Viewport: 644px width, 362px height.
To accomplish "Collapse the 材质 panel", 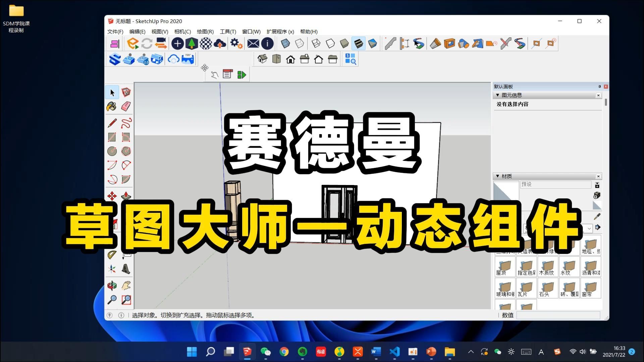I will (x=497, y=176).
